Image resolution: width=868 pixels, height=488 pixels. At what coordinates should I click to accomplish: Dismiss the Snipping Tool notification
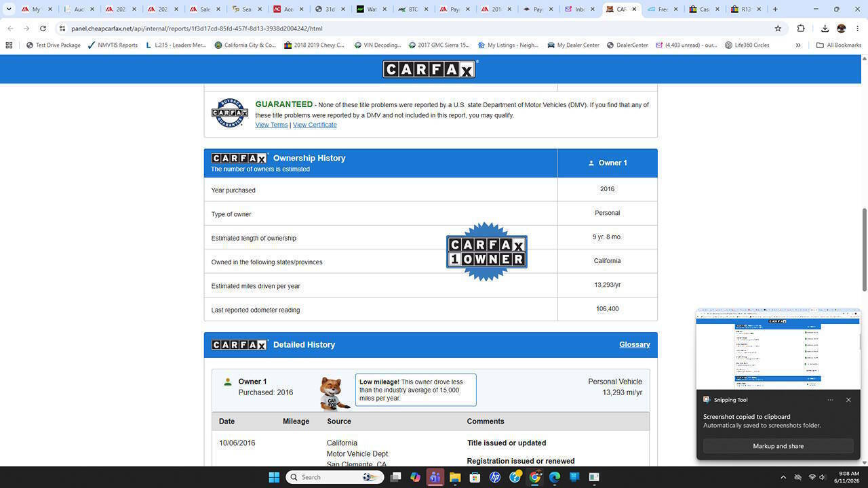(848, 400)
